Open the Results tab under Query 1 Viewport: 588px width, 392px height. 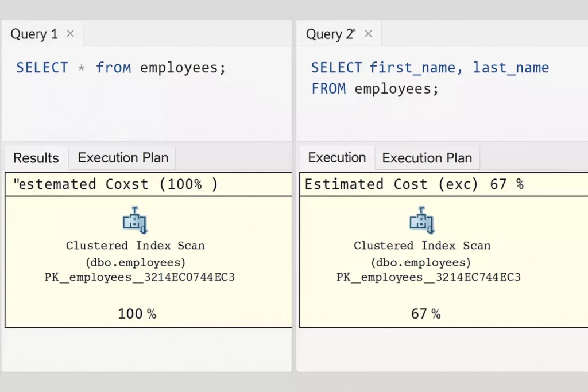[36, 158]
